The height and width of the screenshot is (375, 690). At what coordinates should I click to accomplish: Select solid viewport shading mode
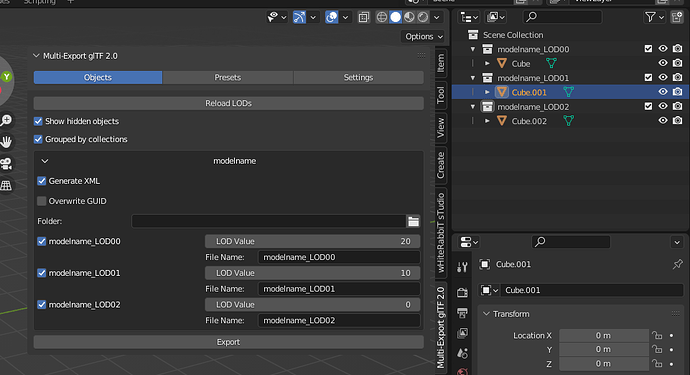click(396, 17)
